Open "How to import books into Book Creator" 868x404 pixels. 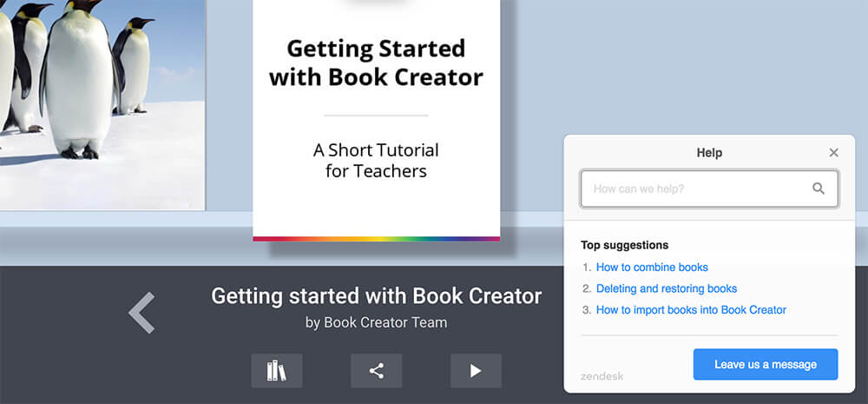click(x=691, y=310)
